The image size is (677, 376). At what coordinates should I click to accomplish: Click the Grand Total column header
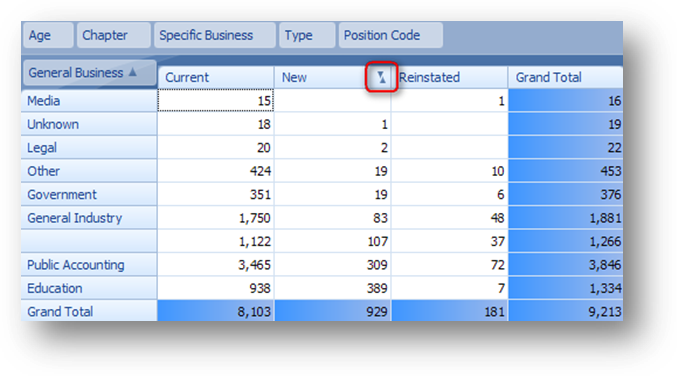click(566, 77)
